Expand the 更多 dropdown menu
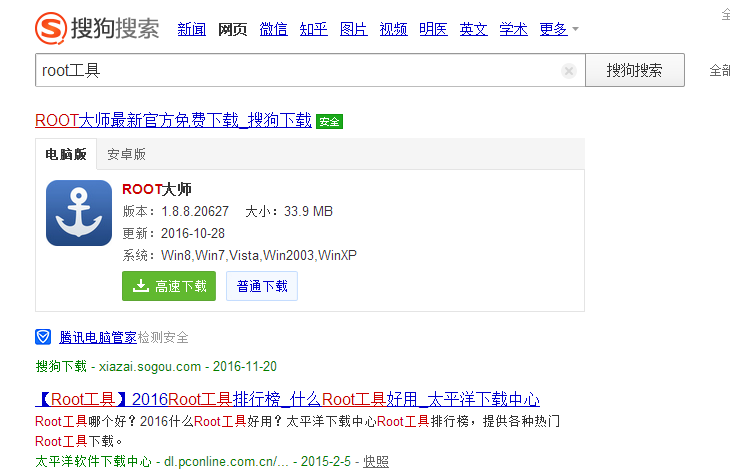The height and width of the screenshot is (473, 730). click(x=559, y=29)
